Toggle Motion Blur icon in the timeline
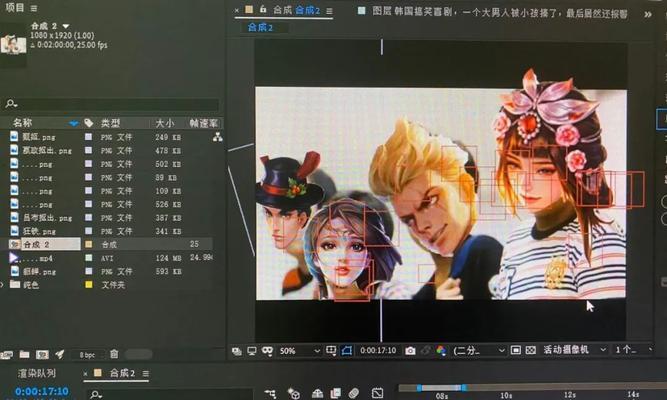The width and height of the screenshot is (667, 400). (x=354, y=394)
